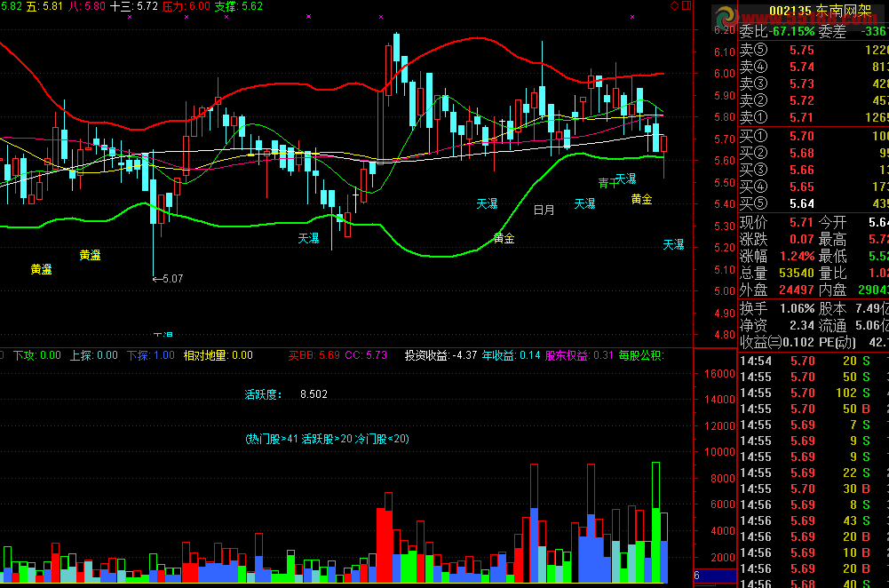The width and height of the screenshot is (889, 588).
Task: Click the 股本 label
Action: [x=832, y=309]
